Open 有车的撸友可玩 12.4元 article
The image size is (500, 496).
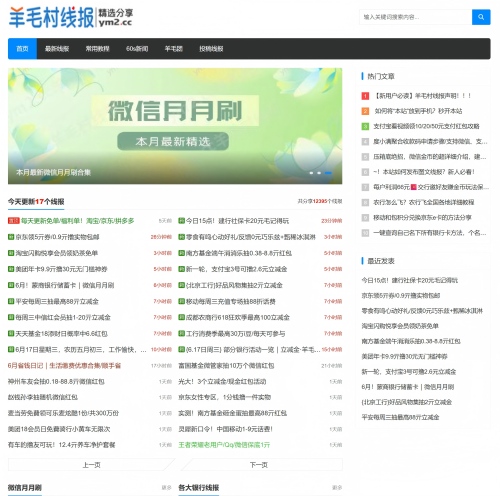62,445
